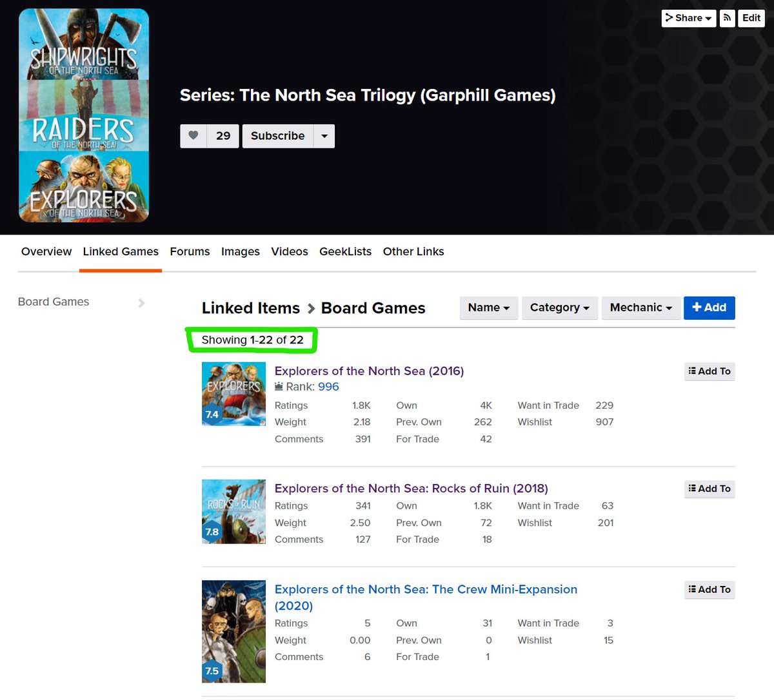Click the RSS feed icon
774x700 pixels.
pos(727,18)
